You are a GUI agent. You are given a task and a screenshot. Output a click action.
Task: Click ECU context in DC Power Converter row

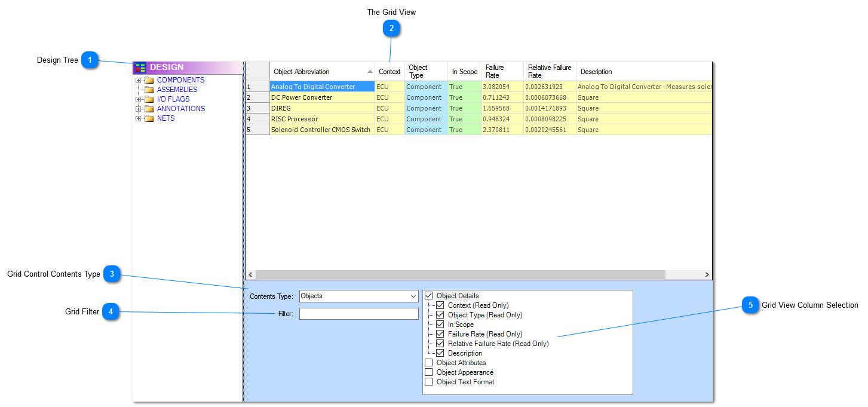pos(389,97)
